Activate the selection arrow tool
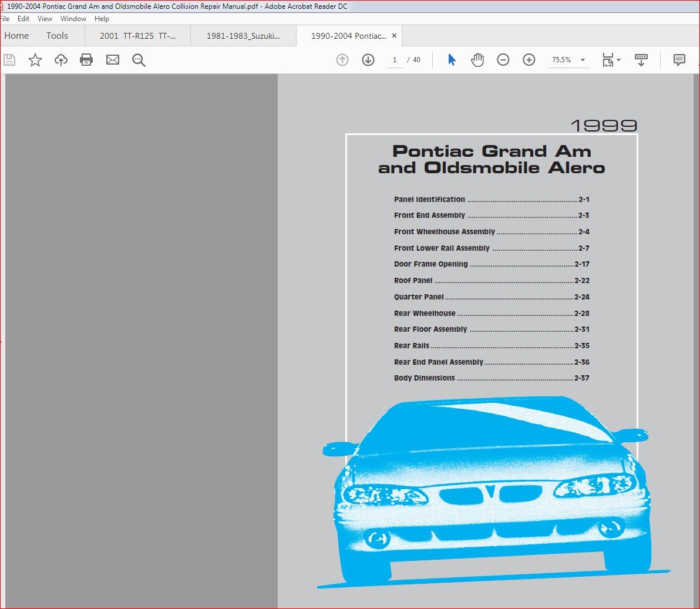The width and height of the screenshot is (700, 609). (452, 60)
